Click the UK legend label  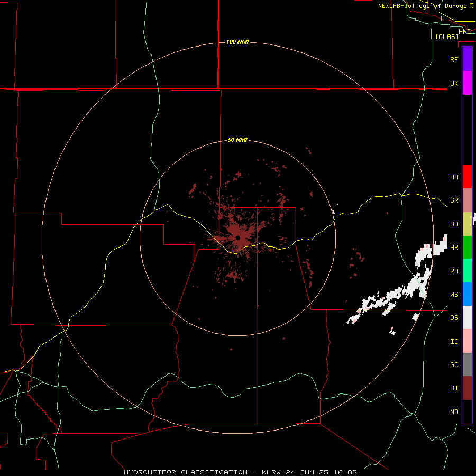(454, 83)
